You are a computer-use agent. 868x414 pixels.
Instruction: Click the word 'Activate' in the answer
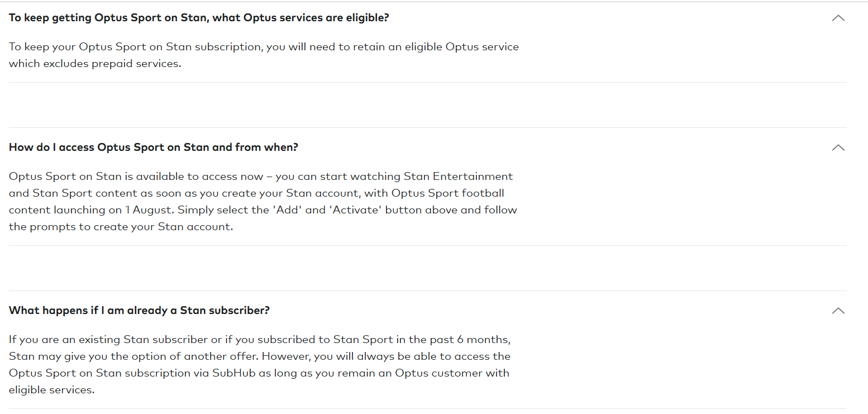click(x=356, y=210)
